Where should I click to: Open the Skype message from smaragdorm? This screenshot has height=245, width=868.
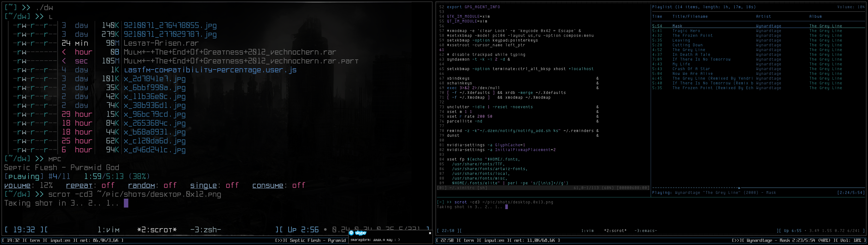pos(375,240)
